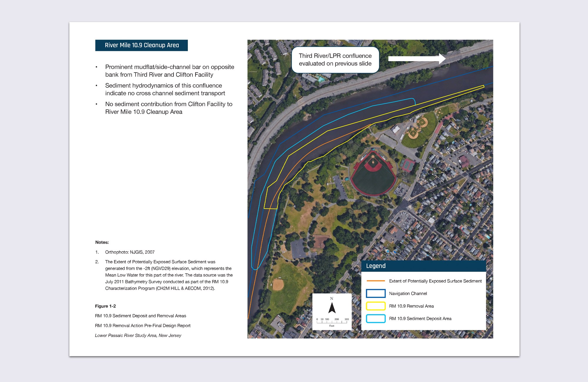Click legend label 'Extent of Potentially Exposed Surface Sediment'
Viewport: 588px width, 382px height.
pyautogui.click(x=435, y=281)
